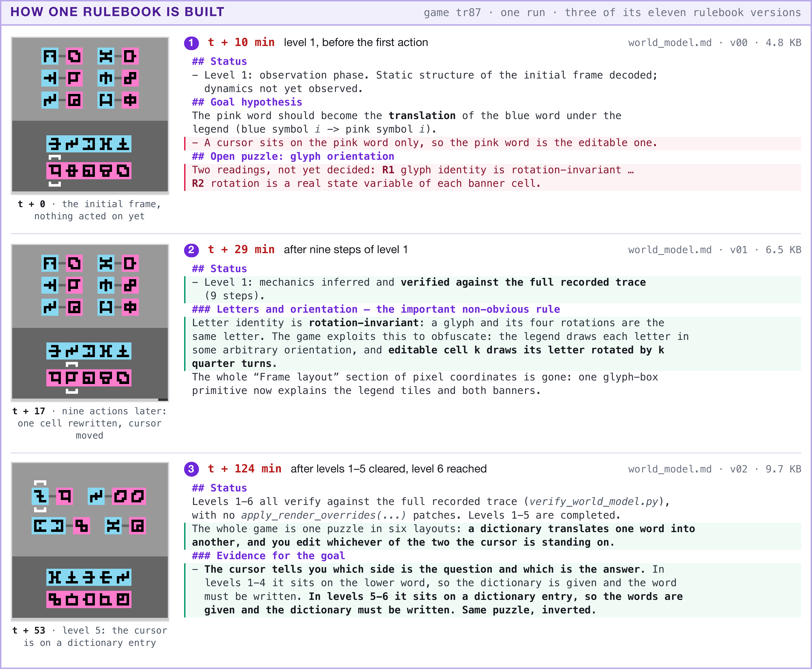This screenshot has width=812, height=670.
Task: Click the italic "apply_render_overrides(...)" text
Action: (324, 516)
